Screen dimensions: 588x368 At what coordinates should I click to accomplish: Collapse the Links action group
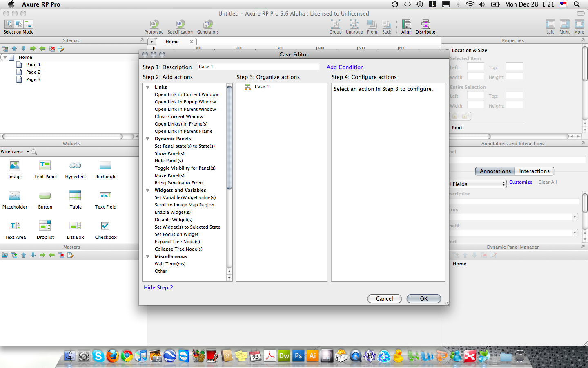148,88
